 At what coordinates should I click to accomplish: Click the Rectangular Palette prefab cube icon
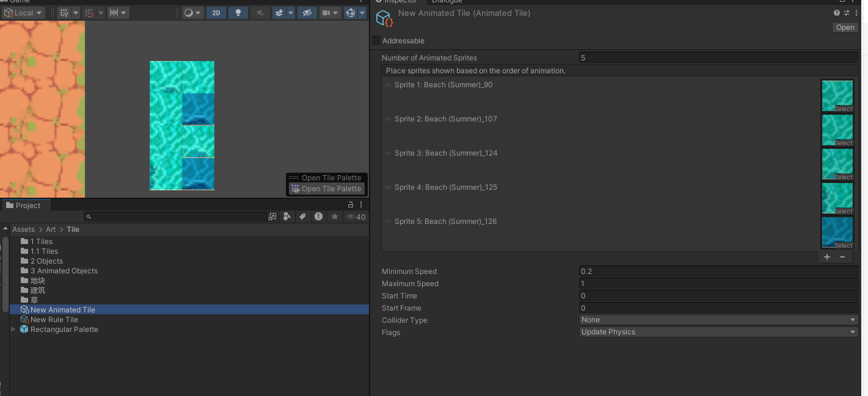pos(24,329)
